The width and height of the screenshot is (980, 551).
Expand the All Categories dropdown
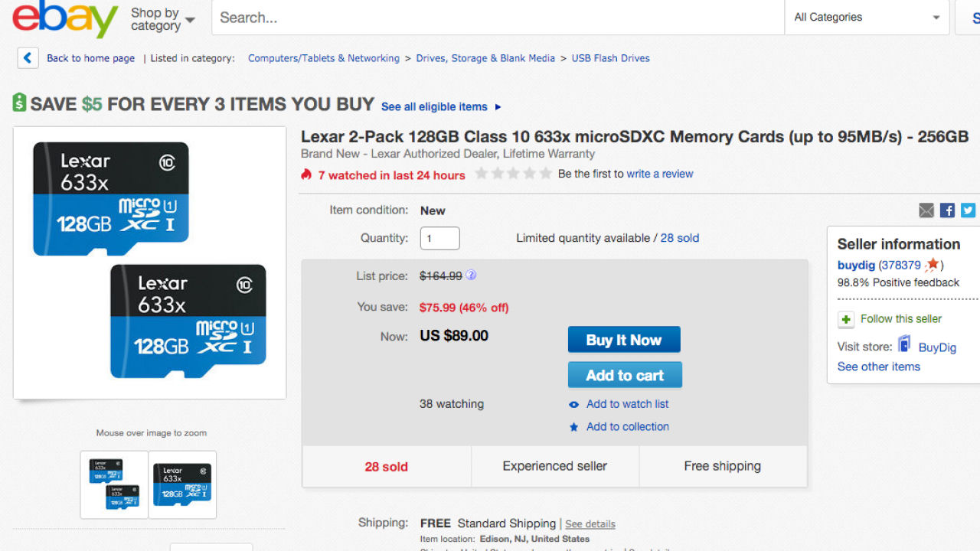point(867,18)
